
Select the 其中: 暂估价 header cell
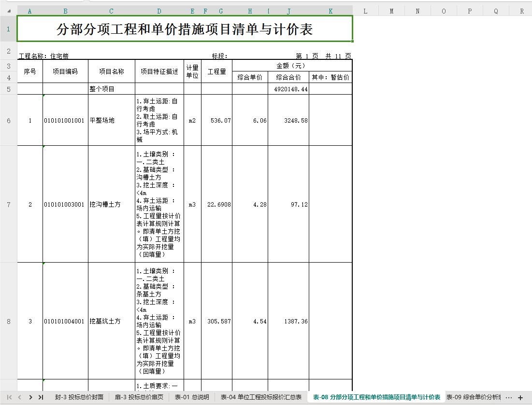(331, 77)
